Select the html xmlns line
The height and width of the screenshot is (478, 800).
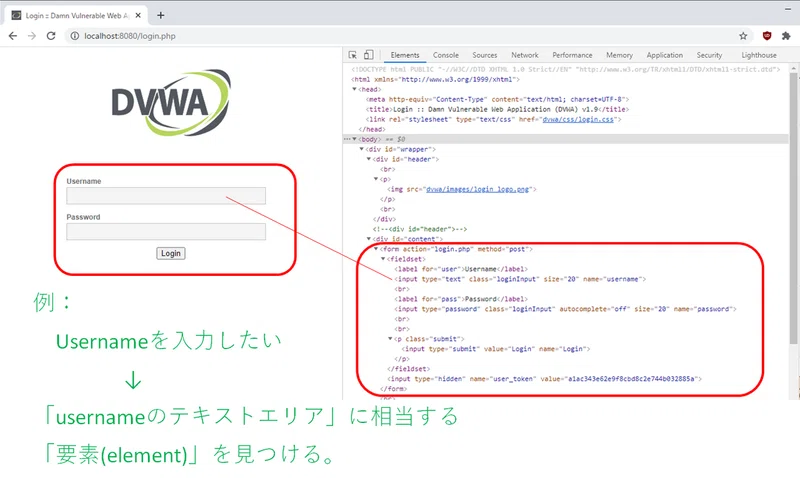435,80
